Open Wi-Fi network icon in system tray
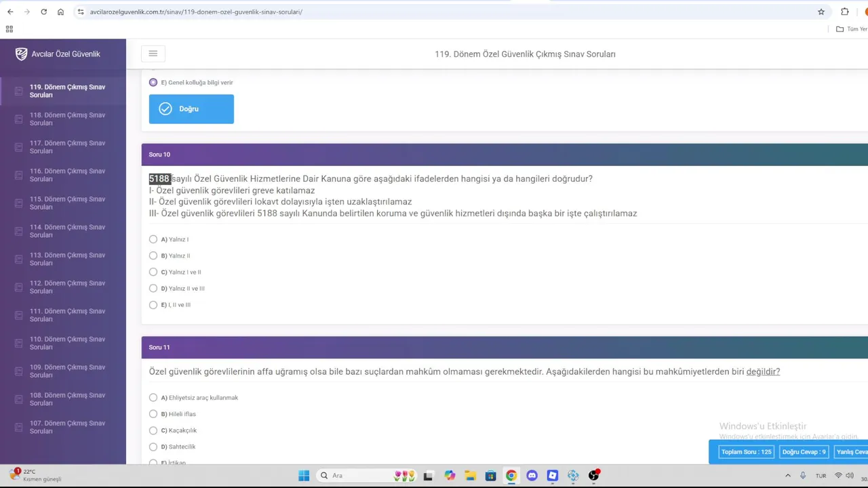Image resolution: width=868 pixels, height=488 pixels. point(838,476)
